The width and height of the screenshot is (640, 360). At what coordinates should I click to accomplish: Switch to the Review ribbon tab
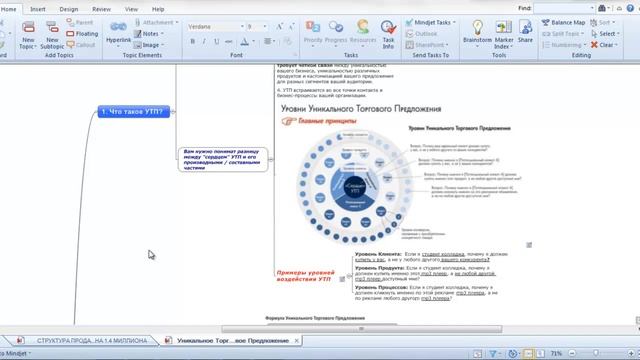coord(101,9)
